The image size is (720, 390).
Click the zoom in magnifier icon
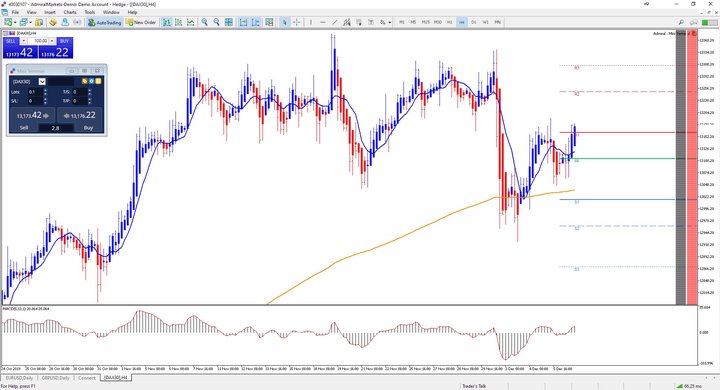204,22
